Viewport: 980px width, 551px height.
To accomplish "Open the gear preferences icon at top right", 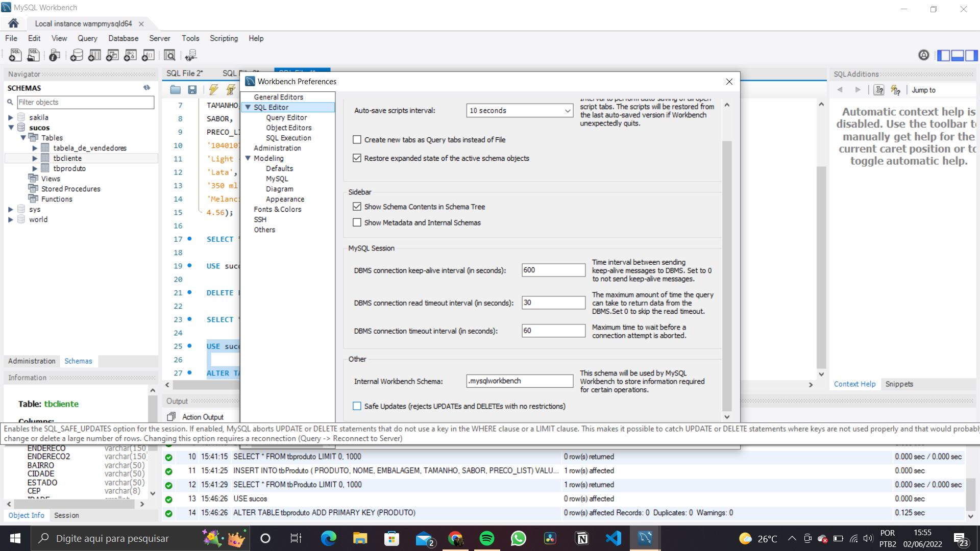I will 924,55.
